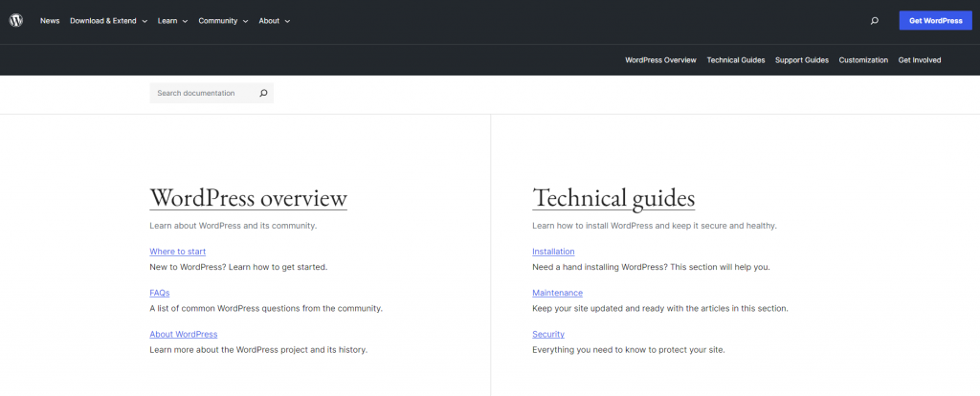The image size is (980, 396).
Task: Open the Security link
Action: pos(547,334)
